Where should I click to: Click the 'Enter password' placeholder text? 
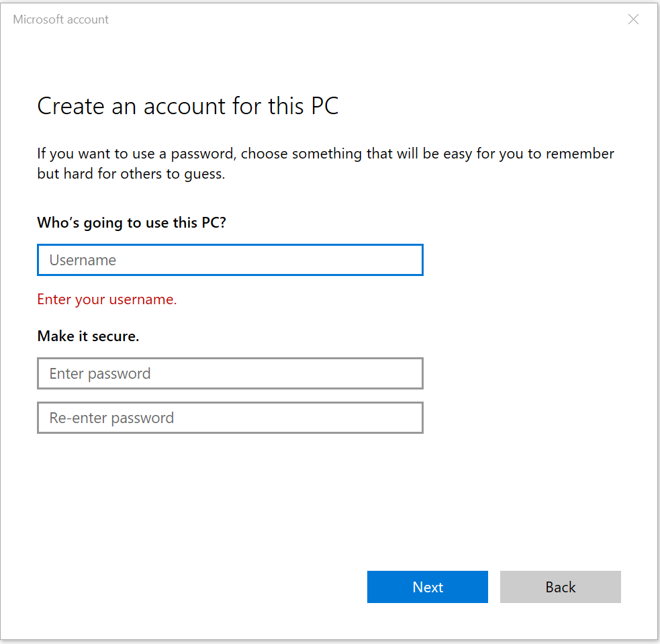(100, 373)
